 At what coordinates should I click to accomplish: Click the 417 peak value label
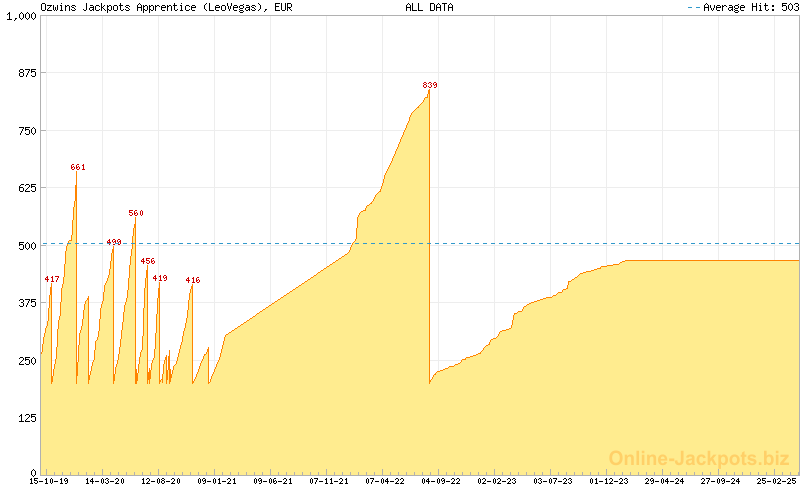[52, 279]
